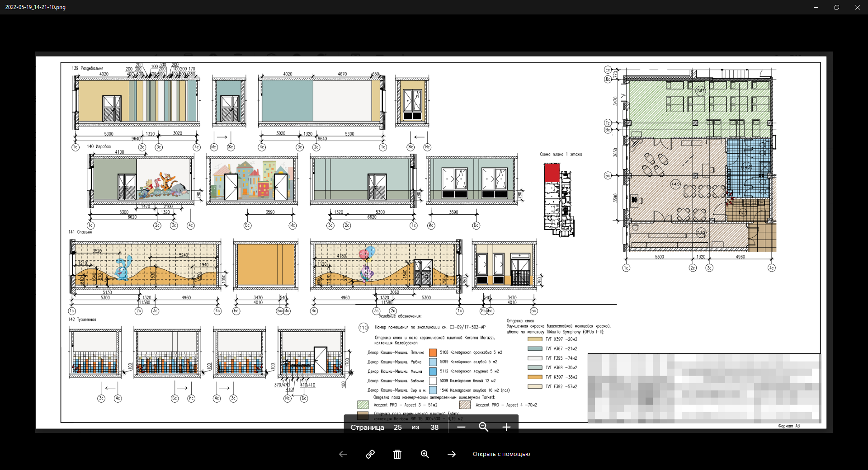Viewport: 868px width, 470px height.
Task: Click the hatched swatch for Acczent PRO Aspect 4
Action: pos(465,404)
